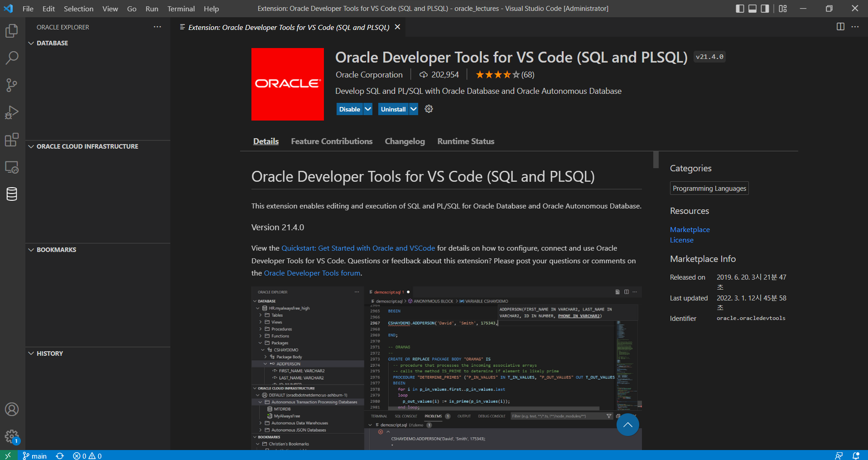Open Customize Layout in the title bar
The height and width of the screenshot is (460, 868).
coord(783,9)
